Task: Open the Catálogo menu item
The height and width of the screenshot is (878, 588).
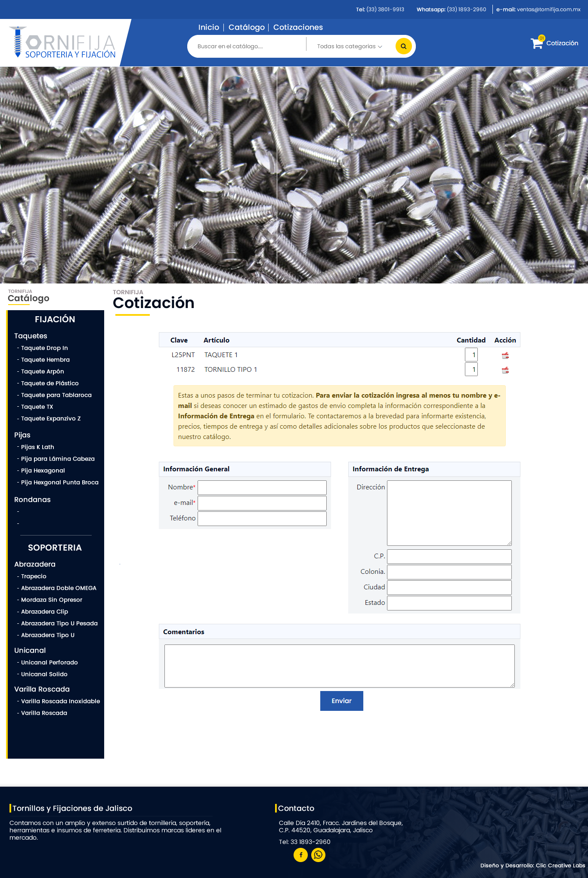Action: click(x=246, y=27)
